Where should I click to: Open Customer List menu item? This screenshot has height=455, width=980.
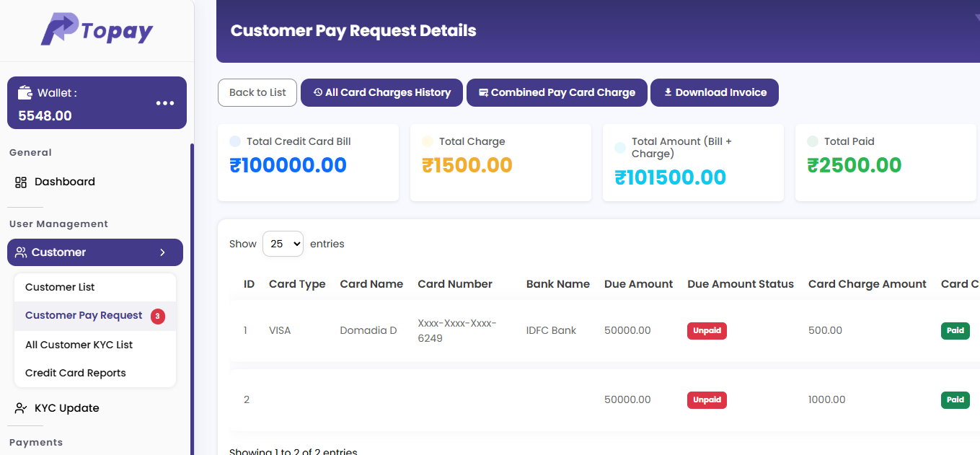pyautogui.click(x=60, y=287)
